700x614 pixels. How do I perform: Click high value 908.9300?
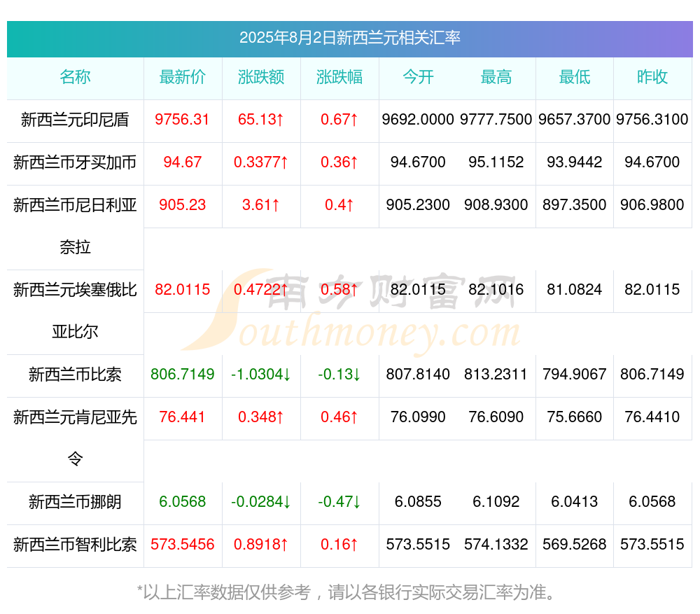(496, 204)
